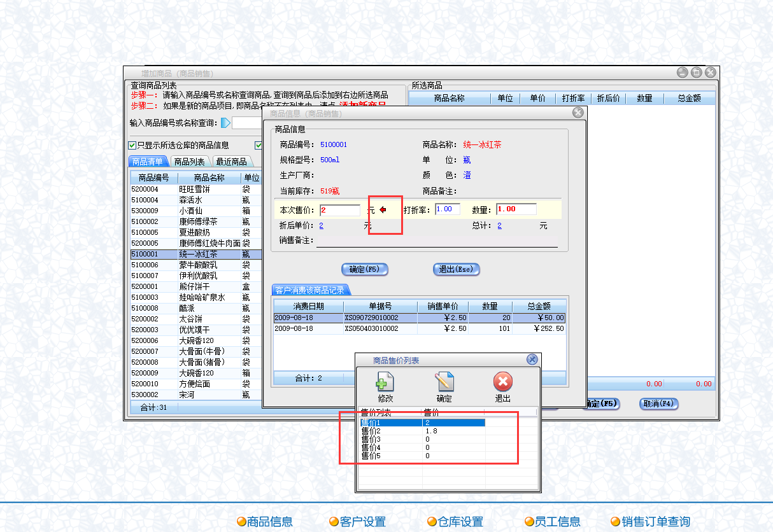
Task: Click the 修改 icon in price list
Action: click(385, 382)
